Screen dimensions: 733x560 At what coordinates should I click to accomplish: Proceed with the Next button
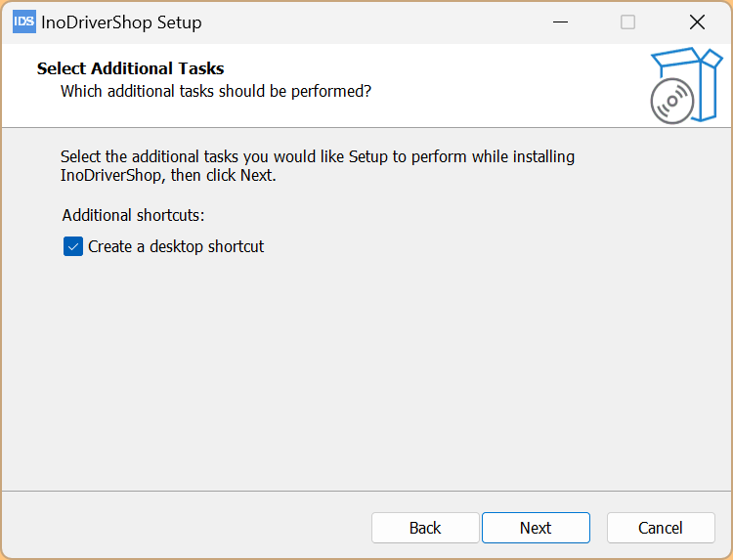[x=536, y=528]
